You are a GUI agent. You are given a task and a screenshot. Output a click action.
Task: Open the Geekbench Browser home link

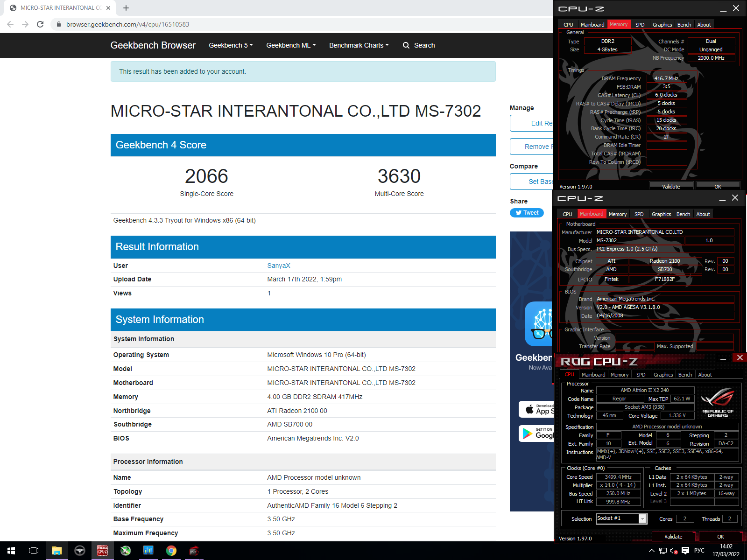tap(153, 45)
